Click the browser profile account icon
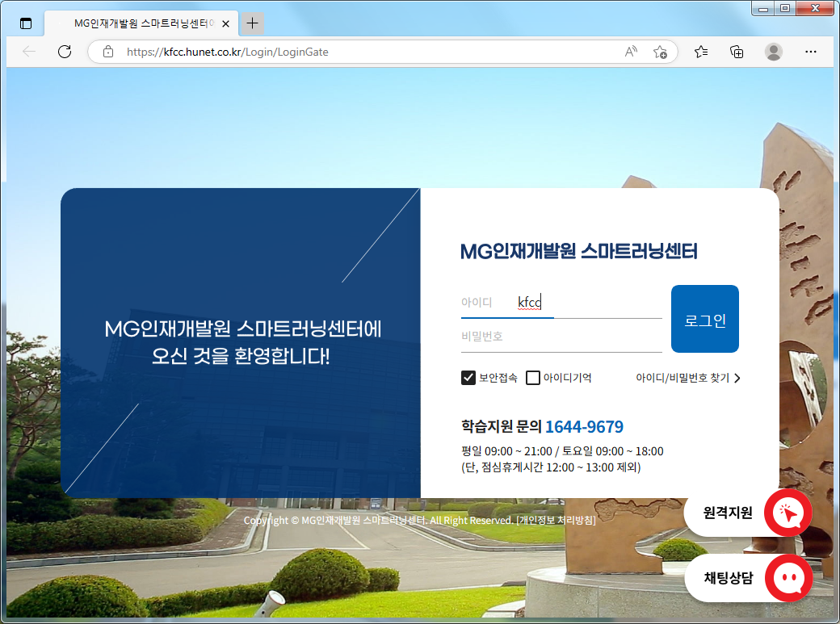 773,51
